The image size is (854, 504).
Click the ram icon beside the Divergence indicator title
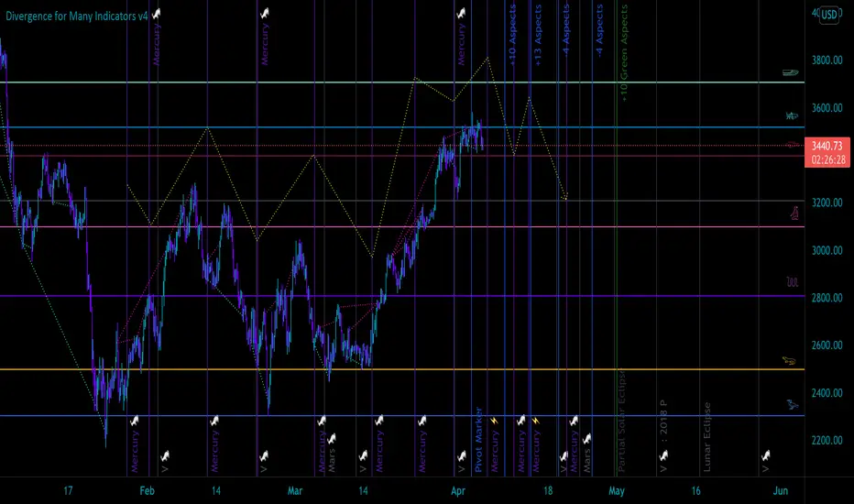[157, 14]
